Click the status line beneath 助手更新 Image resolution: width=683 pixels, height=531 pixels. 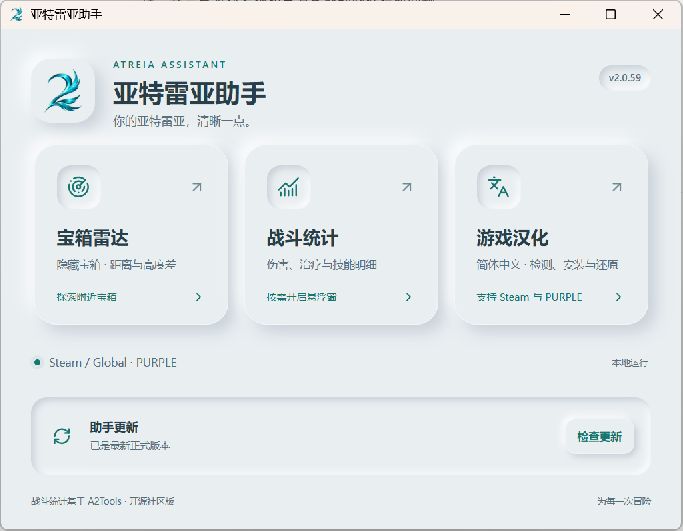point(130,446)
